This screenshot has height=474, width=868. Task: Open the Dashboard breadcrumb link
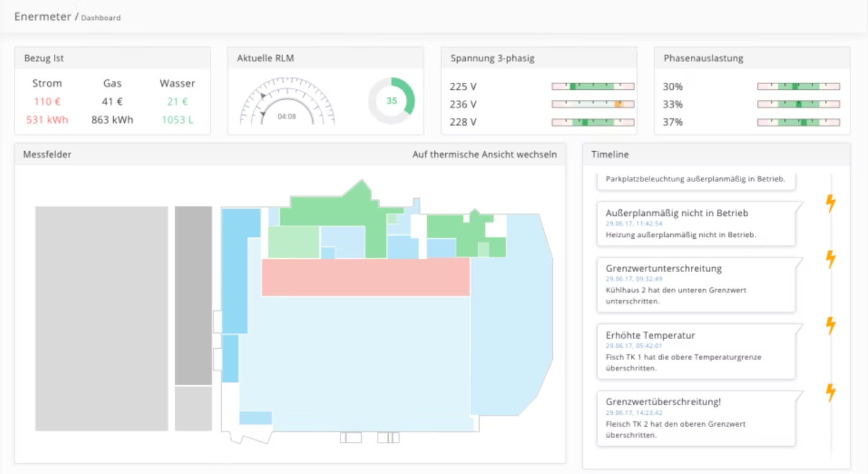point(101,18)
